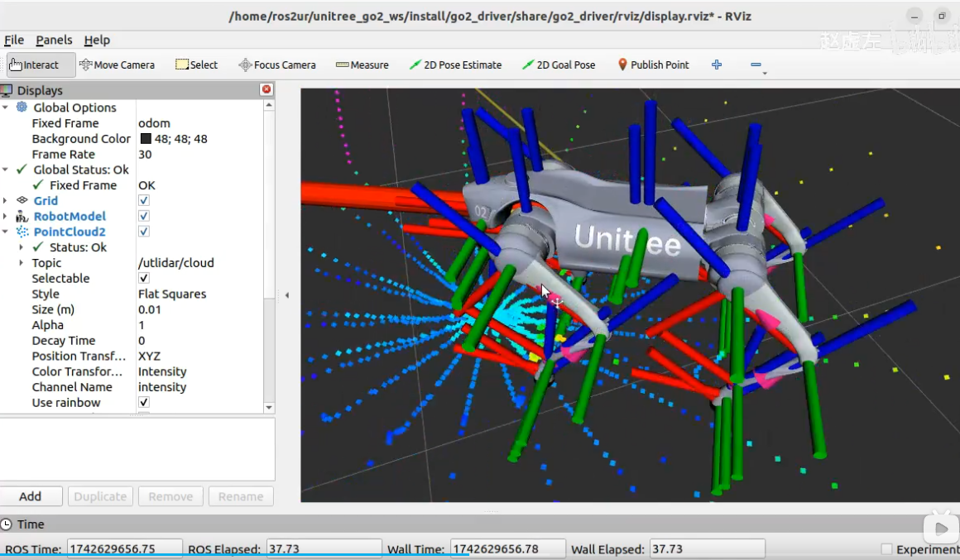Expand the Topic property node
Screen dimensions: 960x560
pos(22,262)
